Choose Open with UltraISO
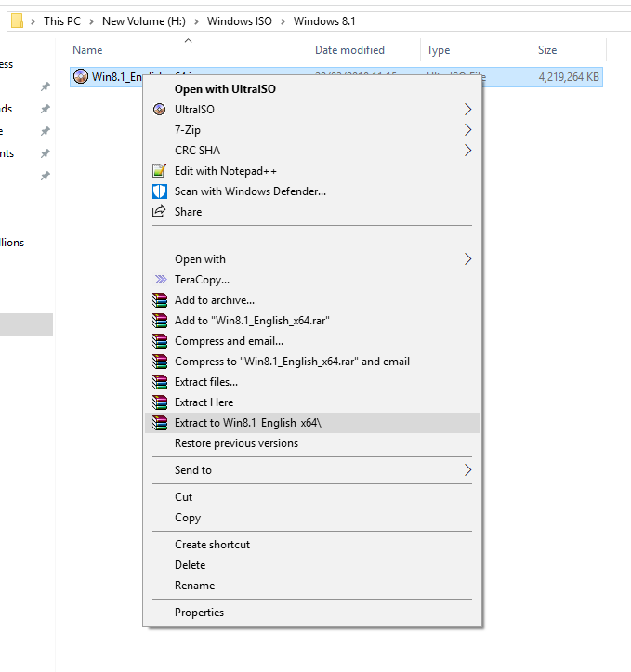Image resolution: width=631 pixels, height=672 pixels. tap(225, 89)
